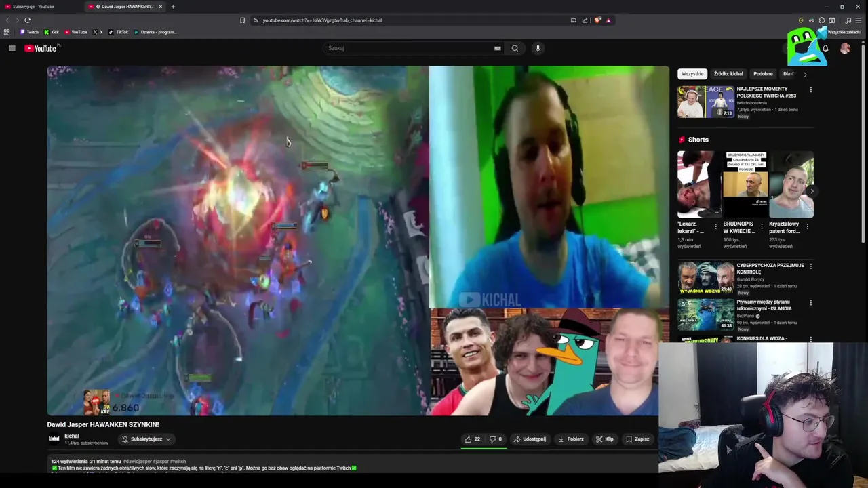Viewport: 868px width, 488px height.
Task: Open more options for "Lekarz, lekarz!" short
Action: tap(715, 226)
